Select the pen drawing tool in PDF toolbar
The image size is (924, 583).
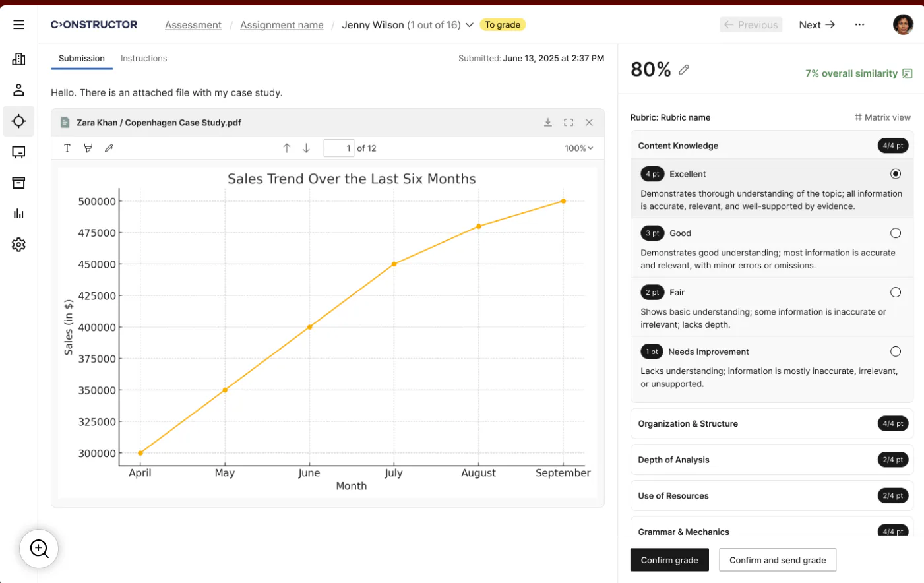[109, 148]
